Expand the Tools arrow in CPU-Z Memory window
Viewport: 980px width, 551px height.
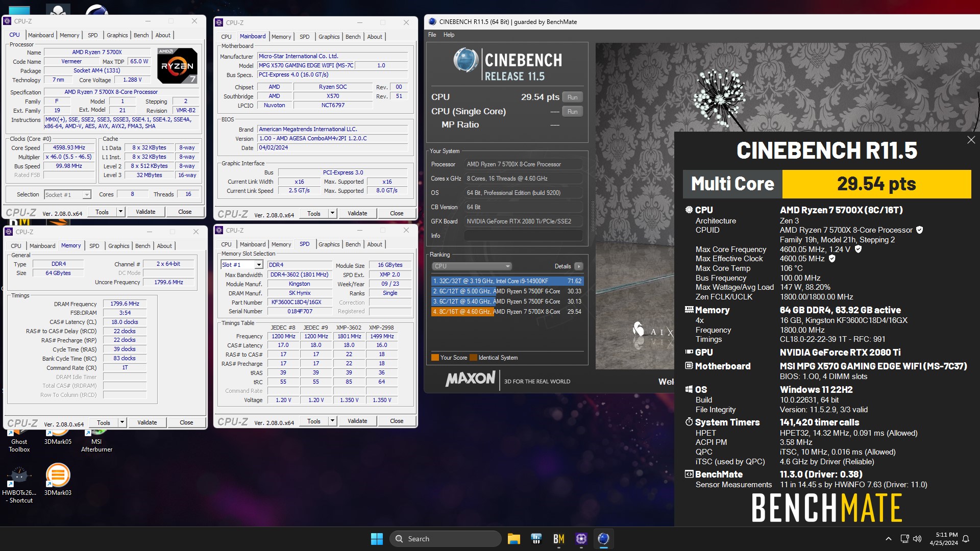tap(122, 422)
